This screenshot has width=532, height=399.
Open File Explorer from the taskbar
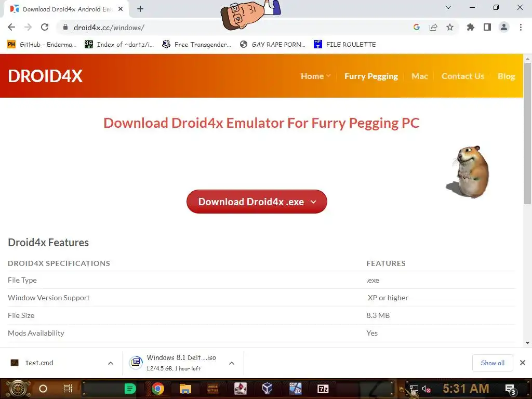(x=185, y=389)
